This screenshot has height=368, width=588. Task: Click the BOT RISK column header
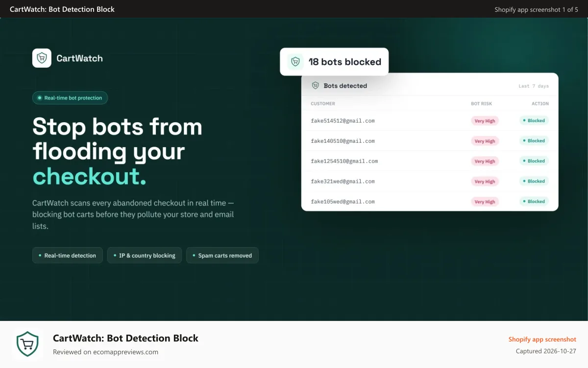click(x=481, y=104)
